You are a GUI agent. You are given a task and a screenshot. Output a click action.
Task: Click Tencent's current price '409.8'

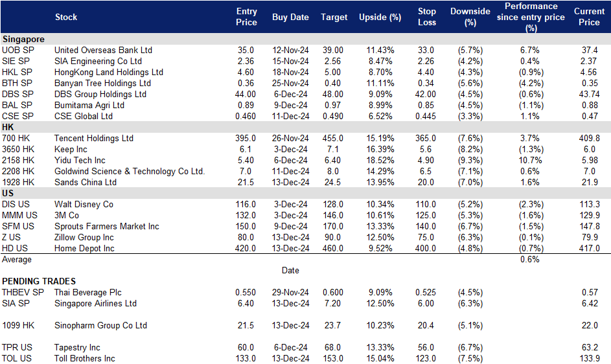[590, 139]
